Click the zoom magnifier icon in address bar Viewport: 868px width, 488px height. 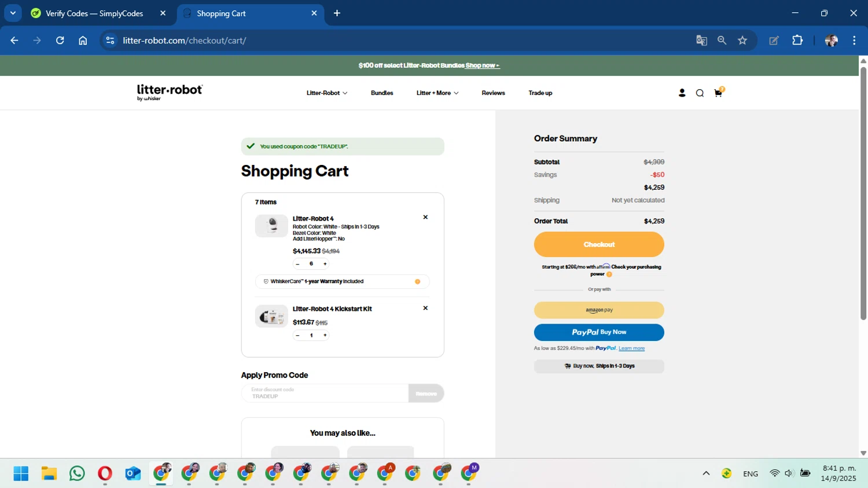(x=722, y=41)
